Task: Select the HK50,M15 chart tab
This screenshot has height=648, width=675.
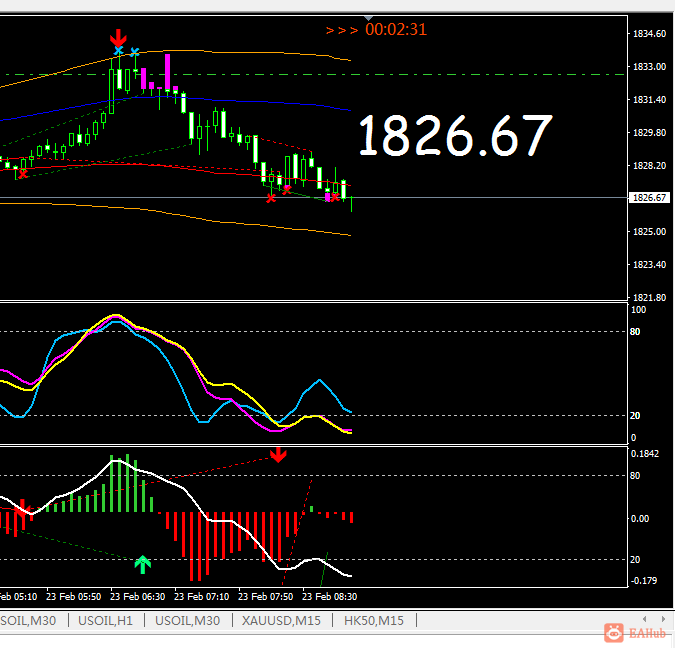Action: (374, 620)
